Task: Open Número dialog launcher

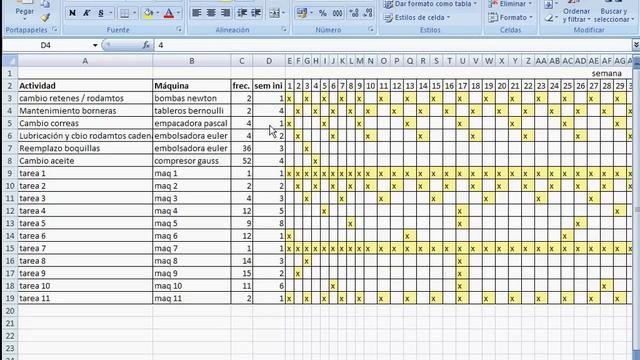Action: point(371,29)
